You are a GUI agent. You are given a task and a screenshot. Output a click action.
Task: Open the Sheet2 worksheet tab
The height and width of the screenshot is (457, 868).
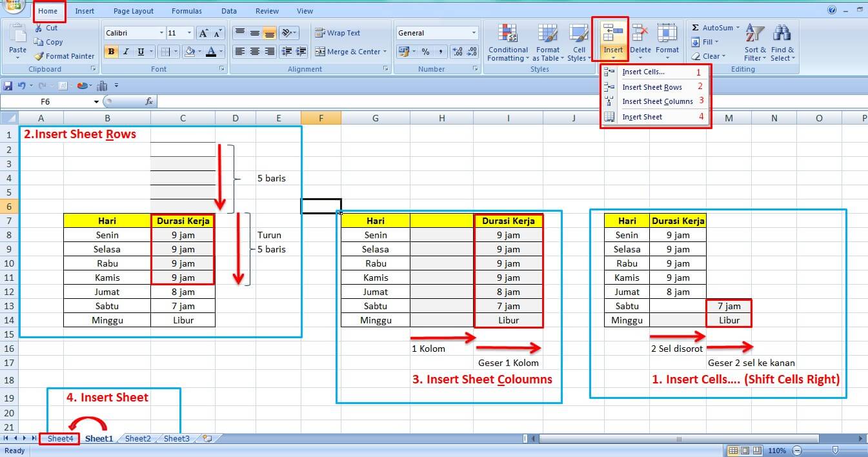pos(137,438)
